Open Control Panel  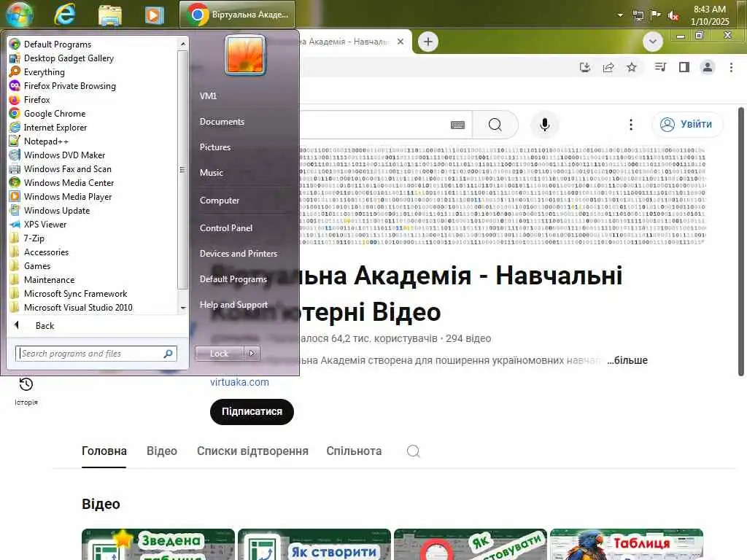(x=226, y=228)
